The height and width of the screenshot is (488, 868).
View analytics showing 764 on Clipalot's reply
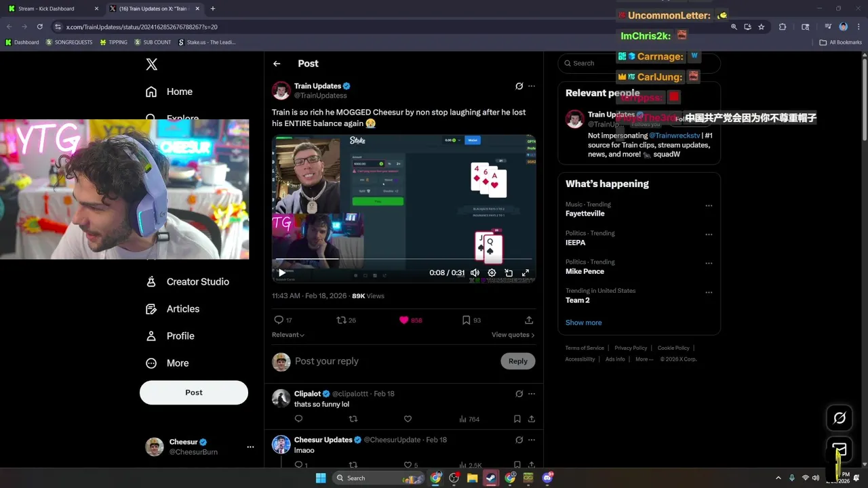coord(469,419)
